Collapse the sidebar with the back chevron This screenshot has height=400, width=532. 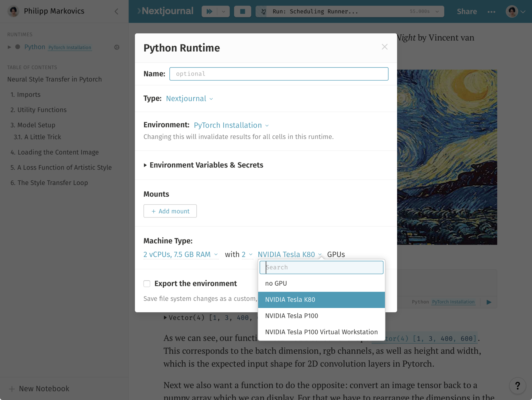click(116, 11)
